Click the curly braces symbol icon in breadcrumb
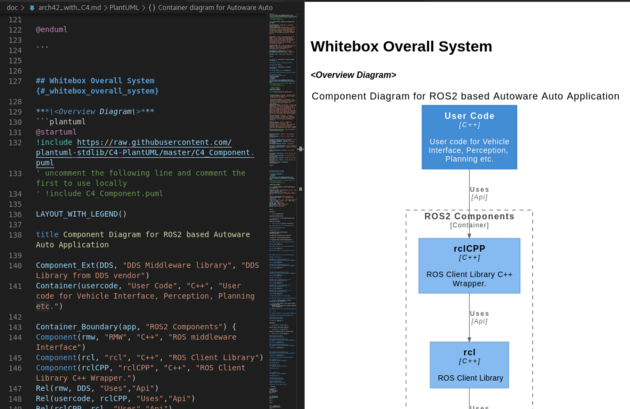 click(x=152, y=8)
